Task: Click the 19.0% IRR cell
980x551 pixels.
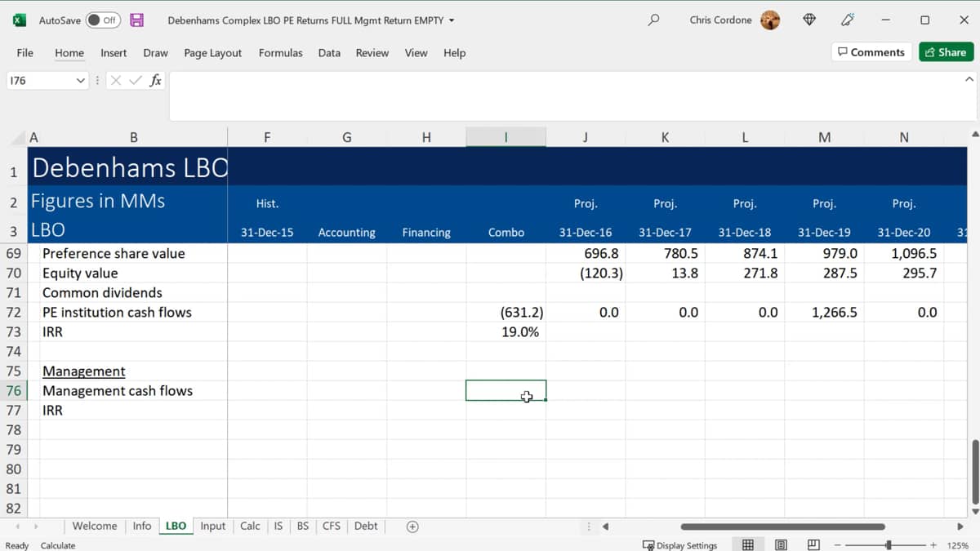Action: [506, 331]
